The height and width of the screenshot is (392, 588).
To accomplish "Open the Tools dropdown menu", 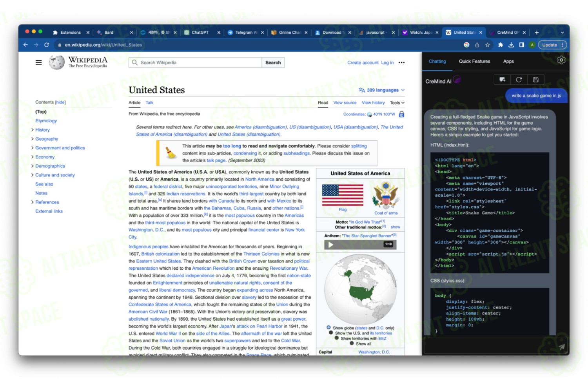I will (397, 103).
